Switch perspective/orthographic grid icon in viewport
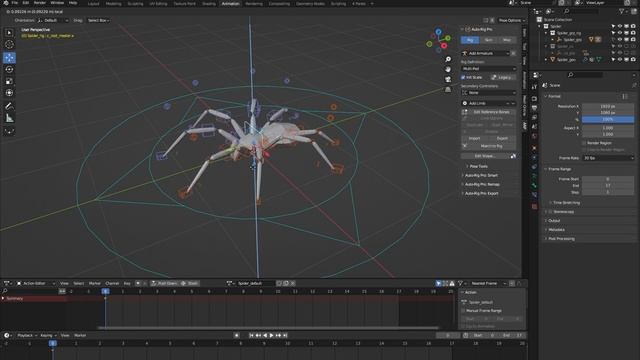640x360 pixels. (448, 89)
